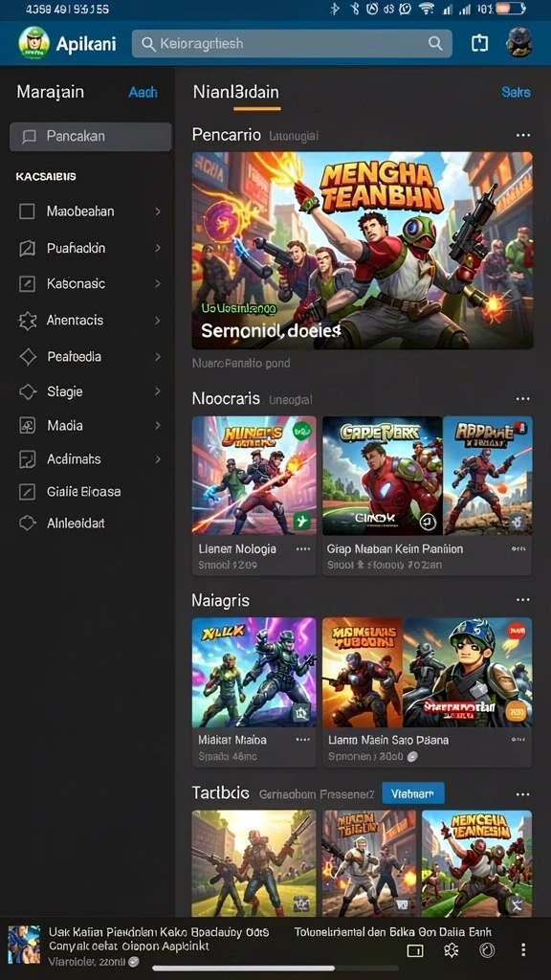The image size is (551, 980).
Task: Click orange badge on Lianm Nasin Saro Paana
Action: pyautogui.click(x=516, y=711)
